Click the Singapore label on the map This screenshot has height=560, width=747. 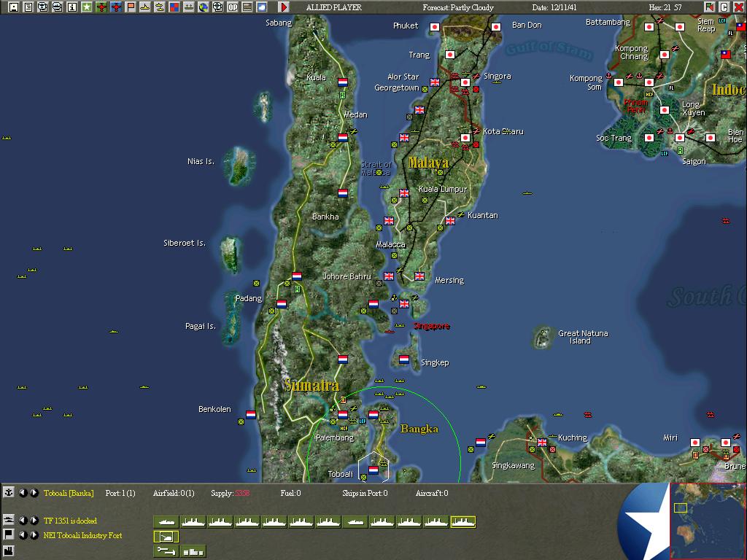click(432, 326)
